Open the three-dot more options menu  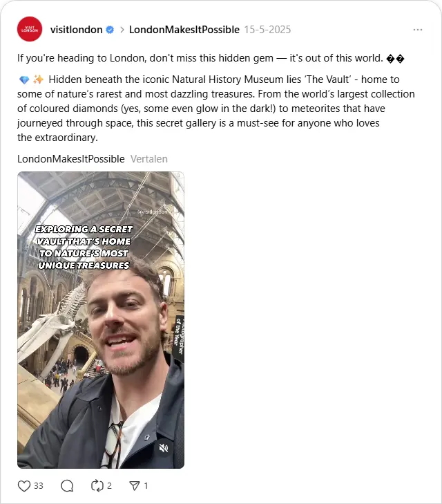tap(418, 30)
